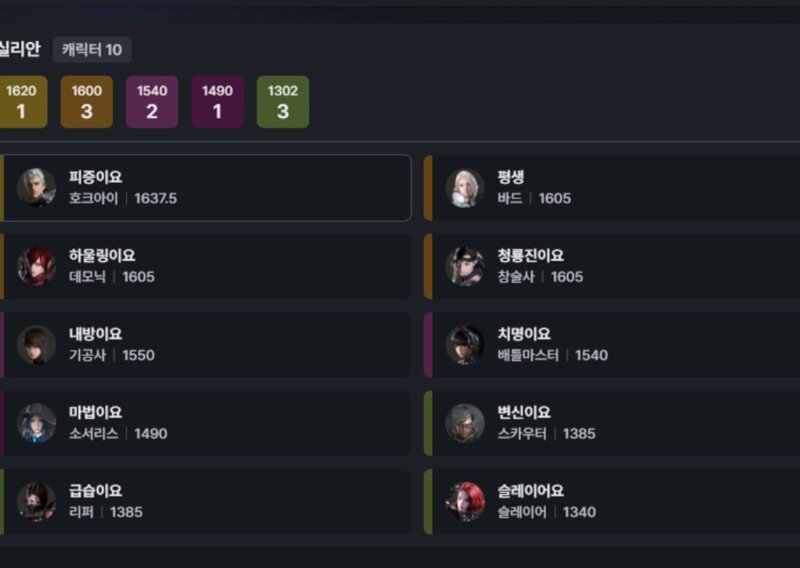Select the 변신이요 character name text
800x568 pixels.
coord(524,412)
